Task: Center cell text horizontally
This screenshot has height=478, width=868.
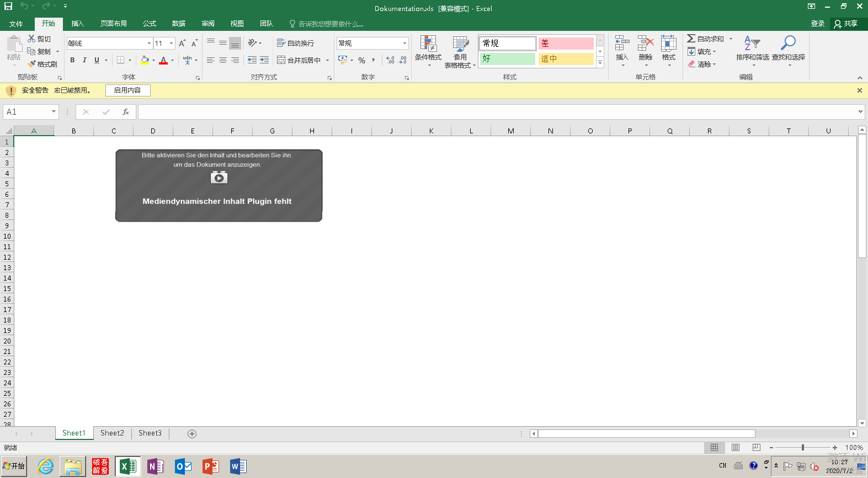Action: point(223,60)
